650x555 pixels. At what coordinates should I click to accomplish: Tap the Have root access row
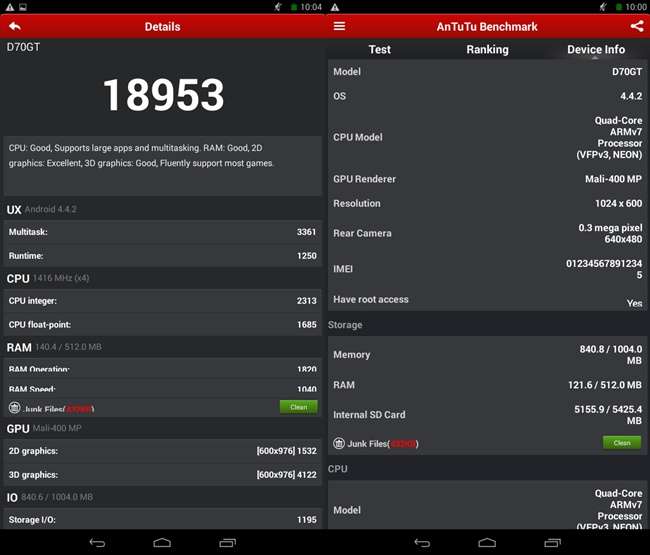coord(488,300)
